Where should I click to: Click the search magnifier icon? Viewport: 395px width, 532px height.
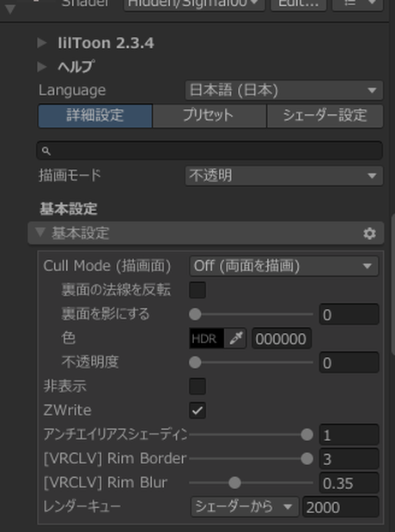pos(46,151)
